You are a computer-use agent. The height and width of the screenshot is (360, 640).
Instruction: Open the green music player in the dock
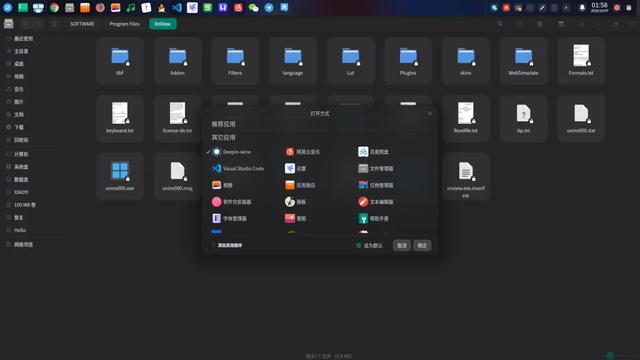[131, 7]
